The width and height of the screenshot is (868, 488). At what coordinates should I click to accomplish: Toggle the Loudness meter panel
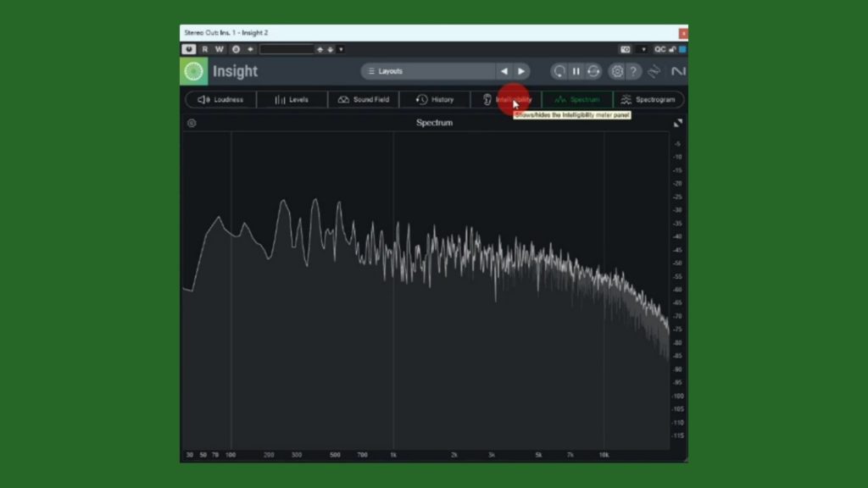click(220, 100)
